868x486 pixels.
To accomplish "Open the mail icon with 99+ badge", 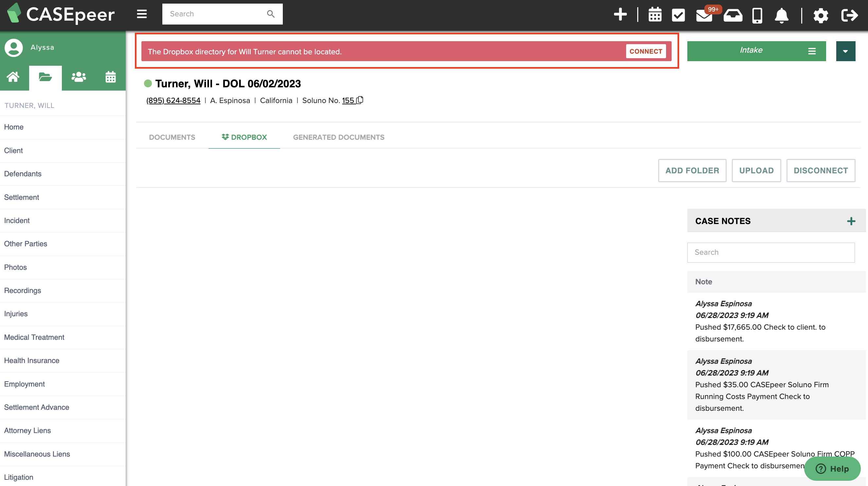I will point(704,15).
